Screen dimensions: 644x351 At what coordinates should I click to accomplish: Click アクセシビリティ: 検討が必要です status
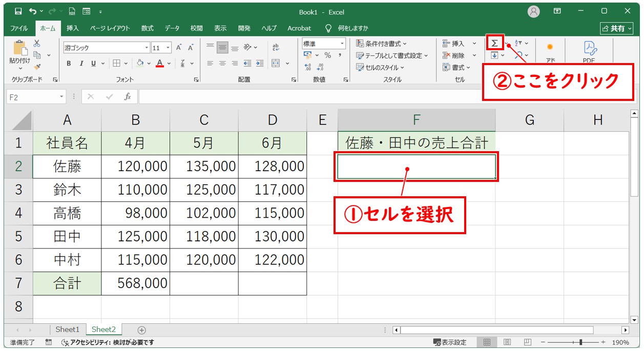point(108,342)
